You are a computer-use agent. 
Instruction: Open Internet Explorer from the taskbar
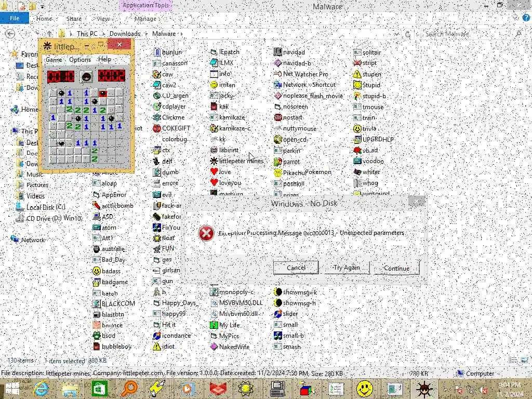41,389
